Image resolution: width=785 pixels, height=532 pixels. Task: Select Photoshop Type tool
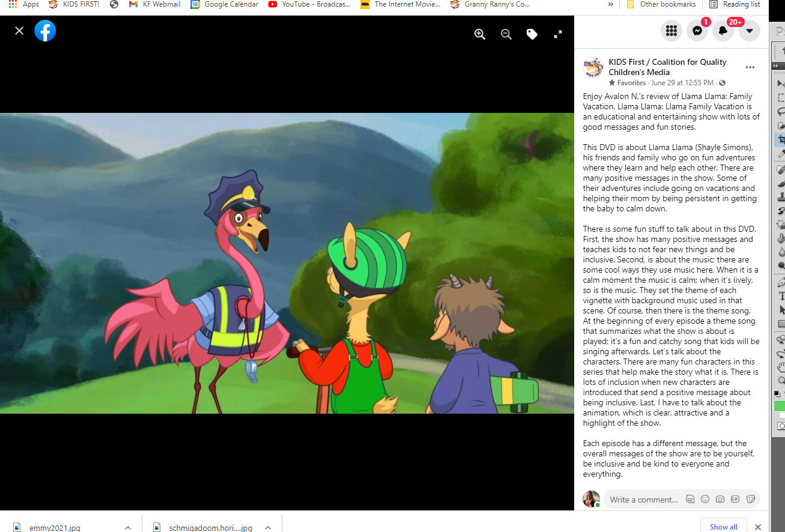click(781, 295)
